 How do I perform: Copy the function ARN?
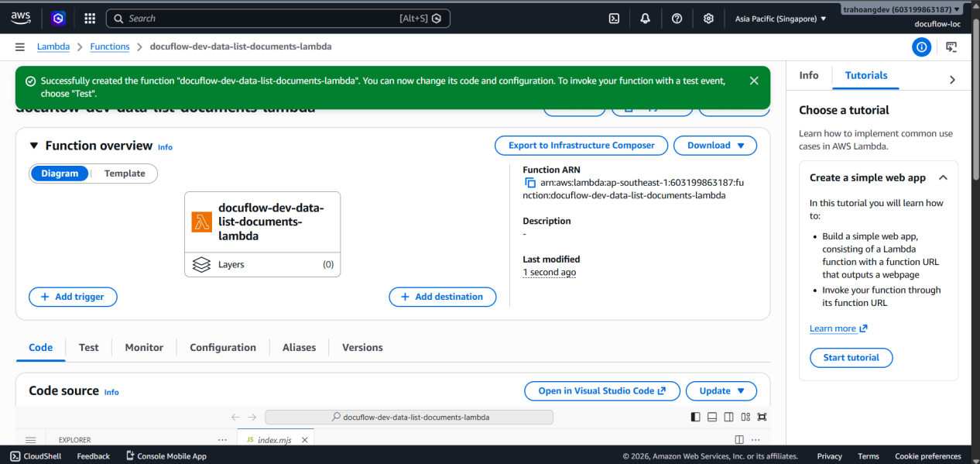pos(530,183)
